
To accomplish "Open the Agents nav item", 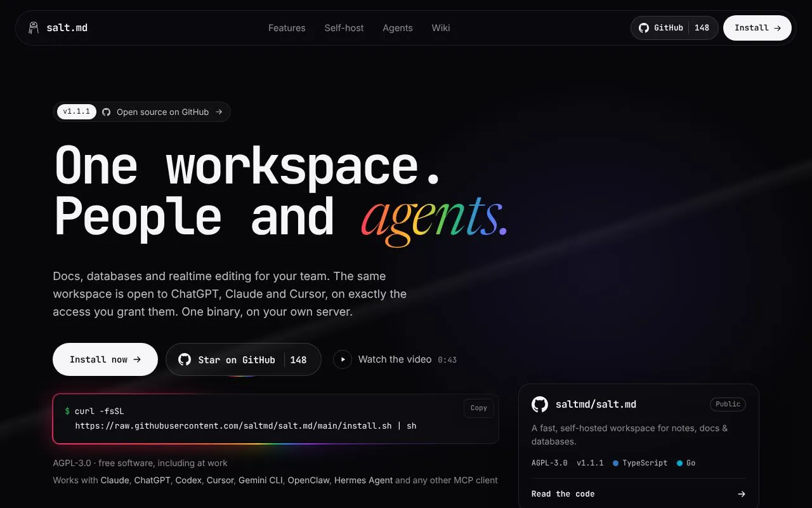I will coord(398,28).
